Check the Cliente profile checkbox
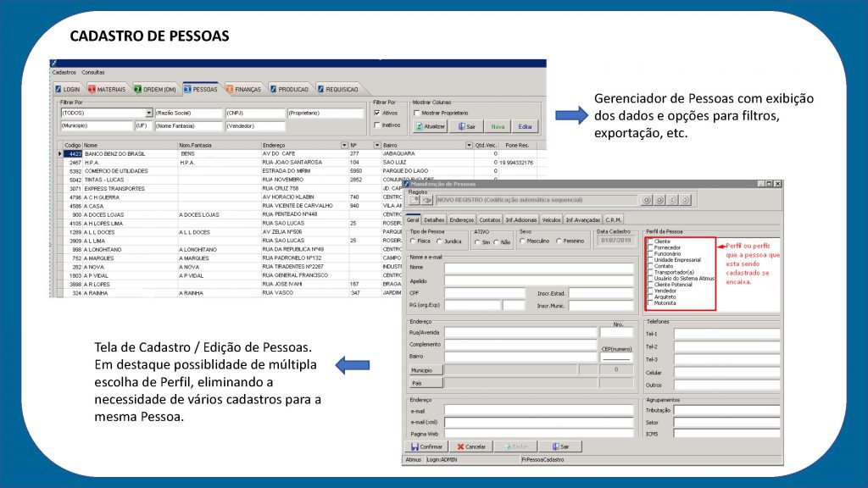 650,241
